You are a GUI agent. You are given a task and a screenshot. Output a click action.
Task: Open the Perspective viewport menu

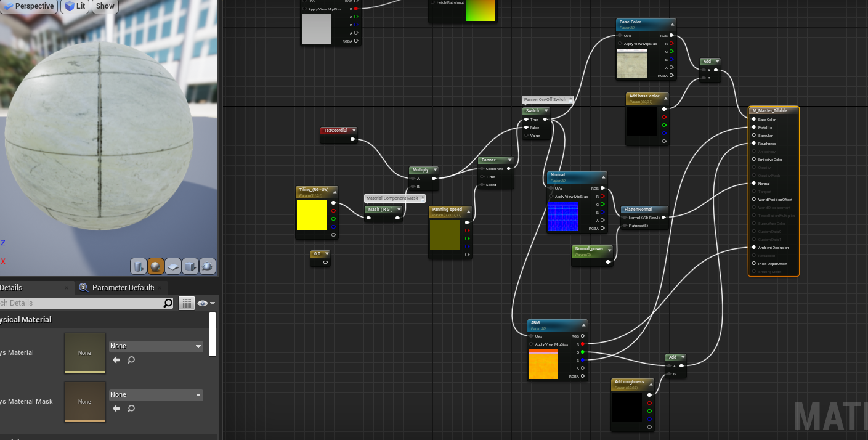tap(28, 6)
